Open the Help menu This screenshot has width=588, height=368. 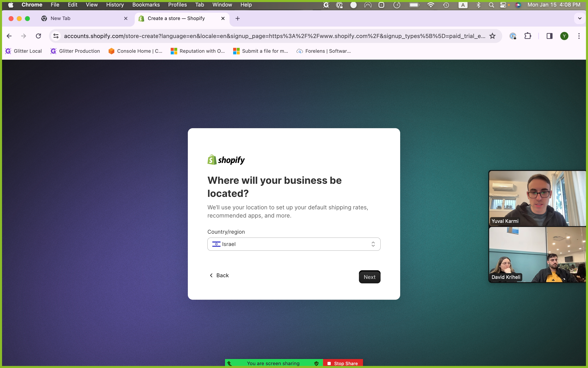point(246,5)
